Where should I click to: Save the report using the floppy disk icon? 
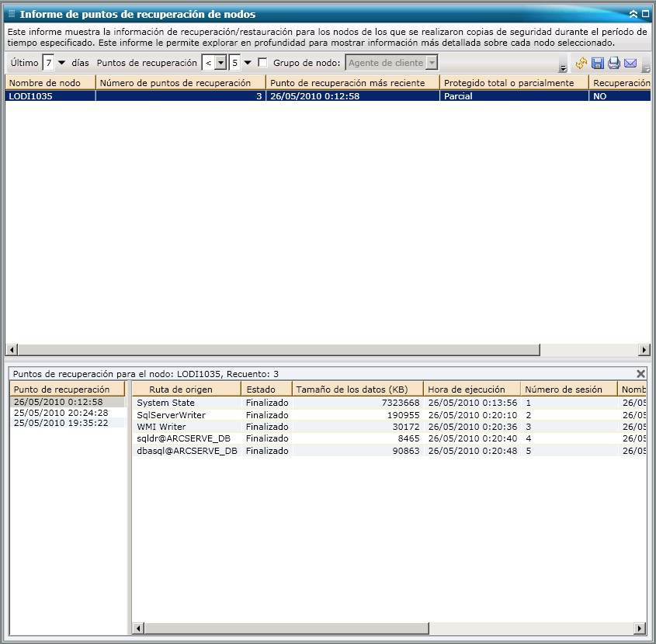coord(598,63)
